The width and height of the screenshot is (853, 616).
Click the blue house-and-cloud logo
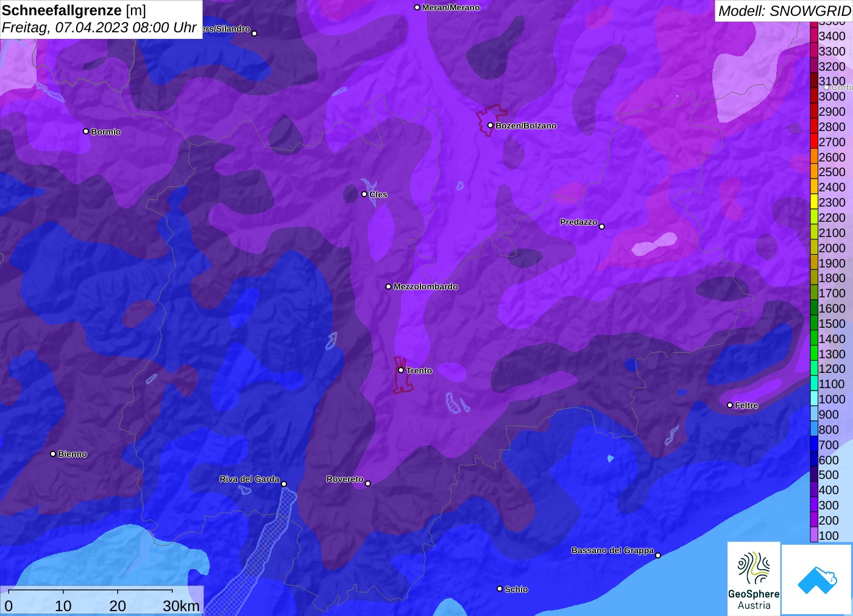pos(817,579)
